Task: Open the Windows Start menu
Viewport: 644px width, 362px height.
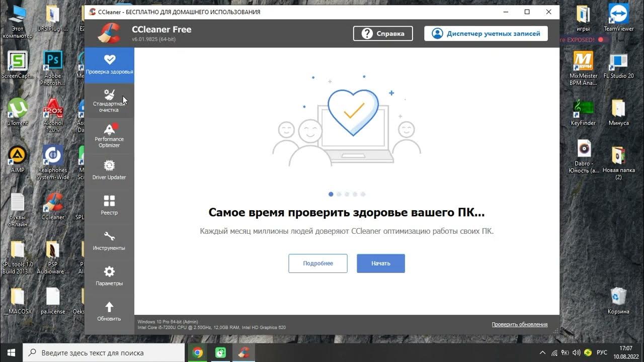Action: (11, 352)
